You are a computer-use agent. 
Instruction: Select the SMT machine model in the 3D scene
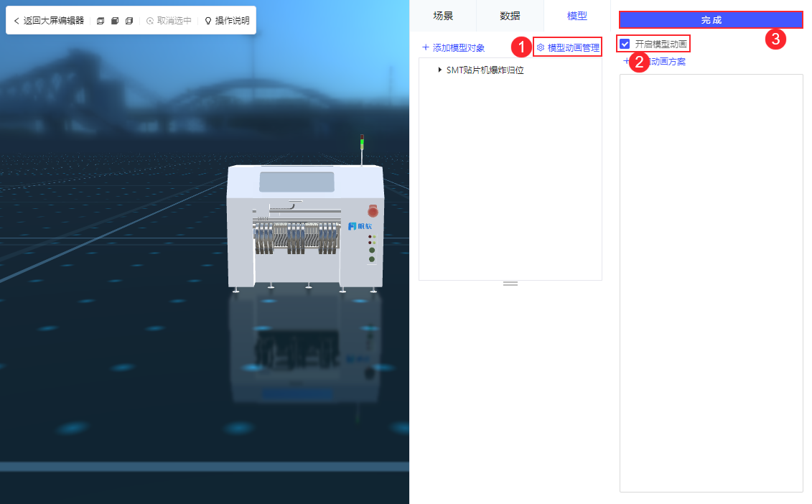pyautogui.click(x=305, y=223)
